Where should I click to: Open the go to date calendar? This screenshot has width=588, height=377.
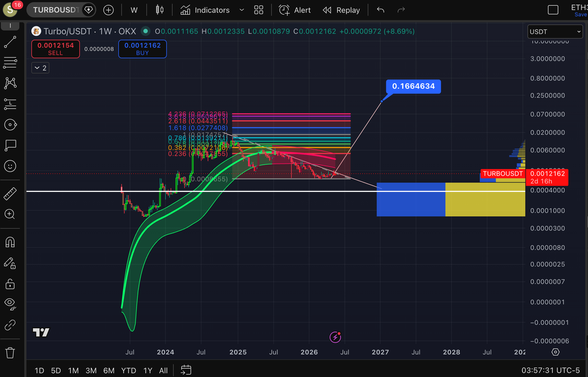(186, 371)
